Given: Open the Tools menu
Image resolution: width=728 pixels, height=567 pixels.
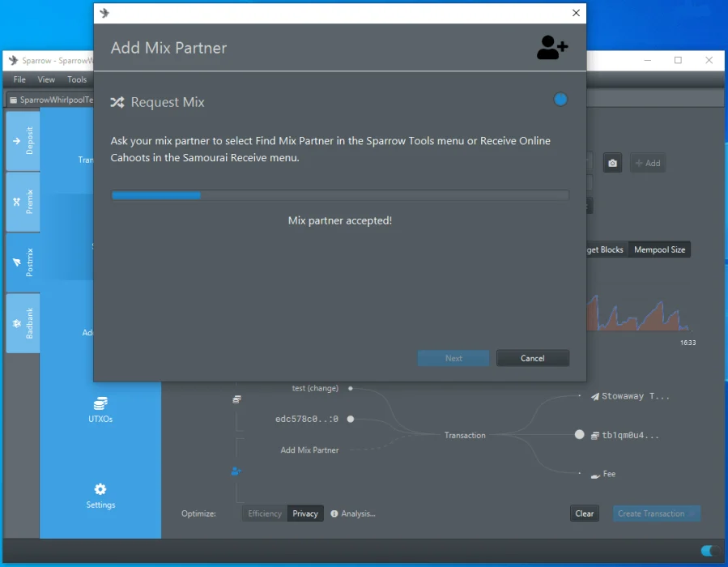Looking at the screenshot, I should tap(77, 79).
